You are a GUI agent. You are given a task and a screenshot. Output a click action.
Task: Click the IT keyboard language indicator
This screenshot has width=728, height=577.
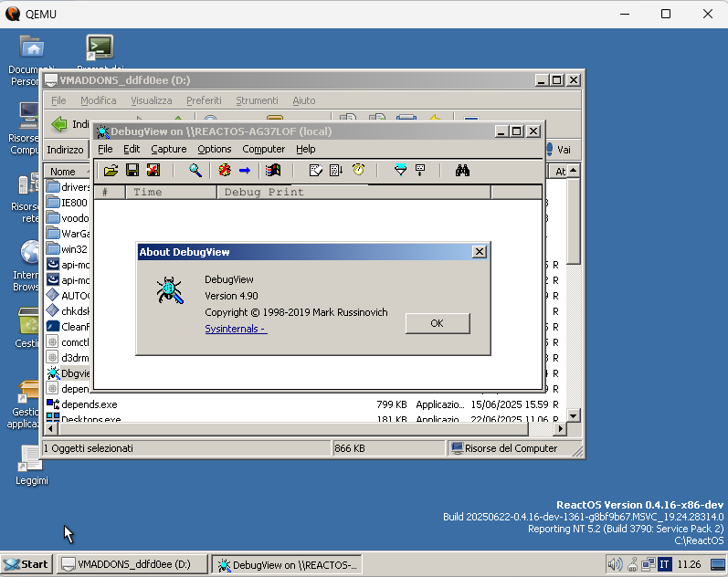click(664, 564)
